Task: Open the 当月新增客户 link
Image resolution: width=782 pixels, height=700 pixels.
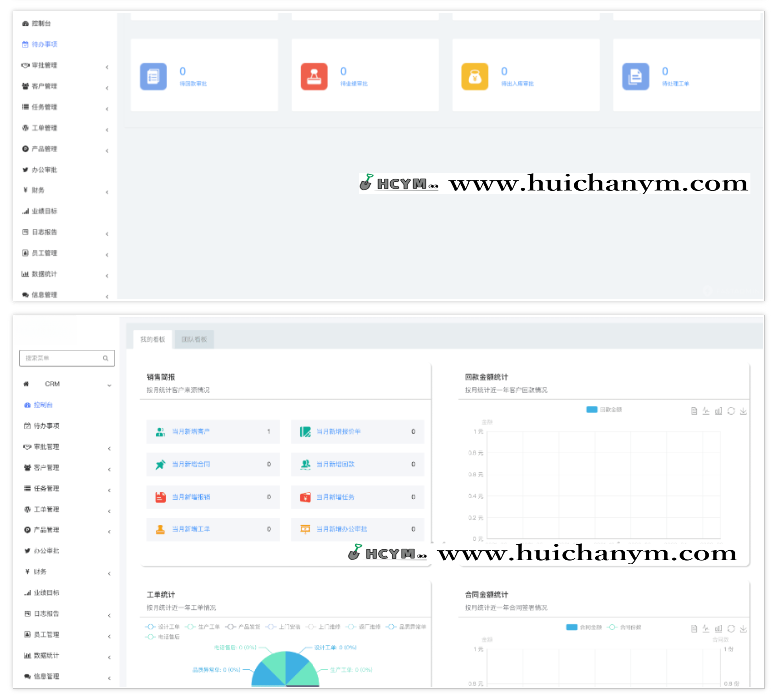Action: tap(191, 432)
